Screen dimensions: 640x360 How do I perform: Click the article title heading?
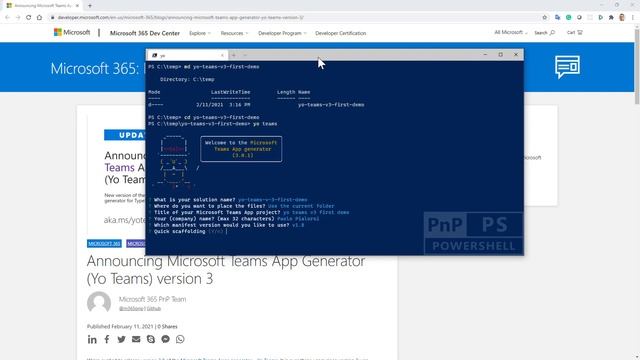click(226, 270)
